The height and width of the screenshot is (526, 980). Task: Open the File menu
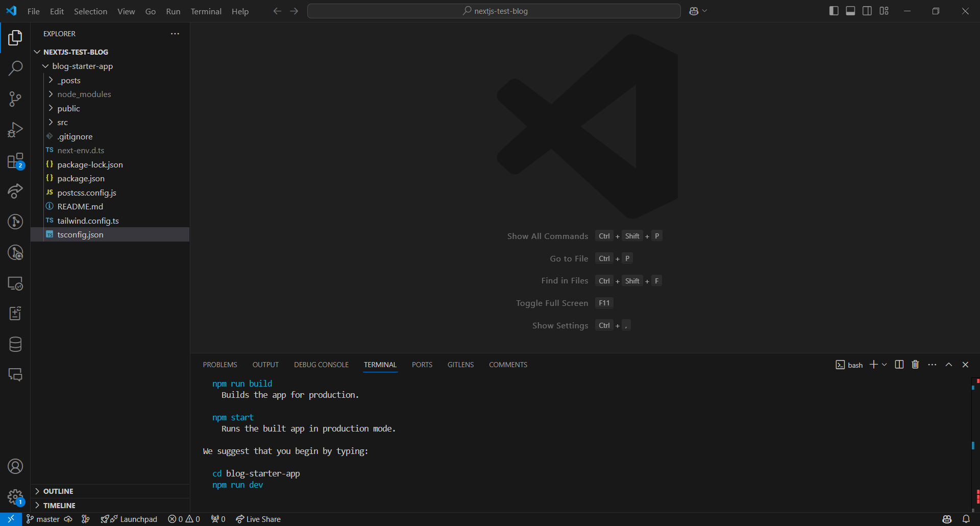coord(34,11)
